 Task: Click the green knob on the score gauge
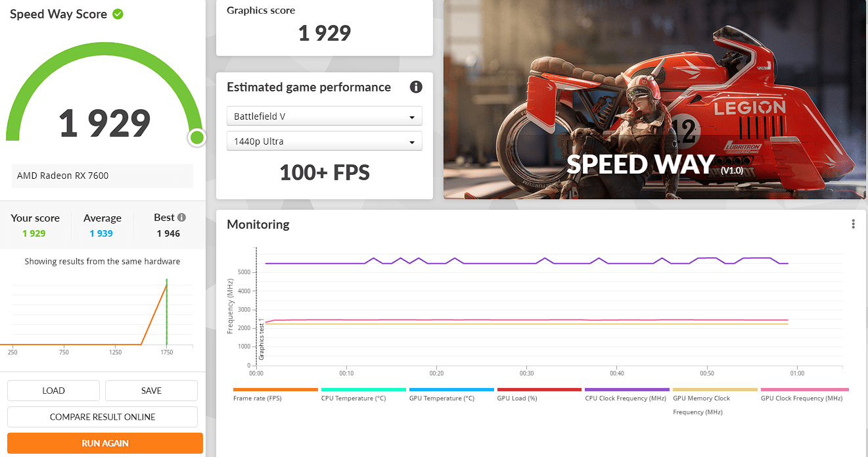[196, 137]
